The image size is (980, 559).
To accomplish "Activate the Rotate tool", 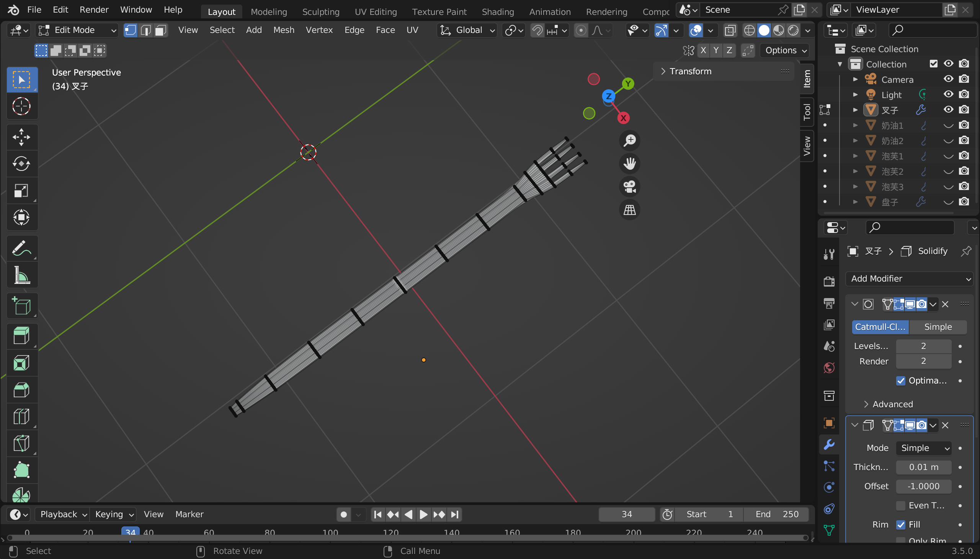I will [21, 164].
